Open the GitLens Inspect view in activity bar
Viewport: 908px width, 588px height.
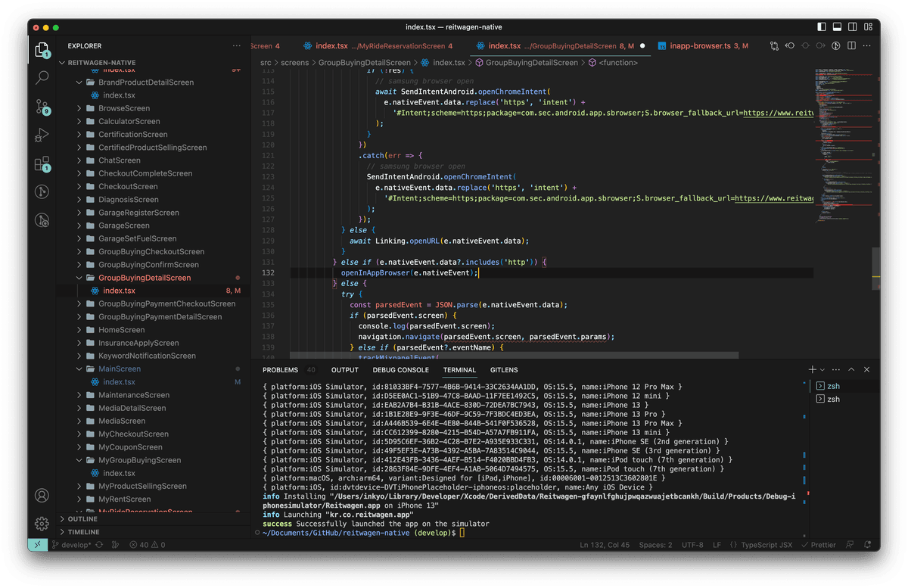point(42,220)
